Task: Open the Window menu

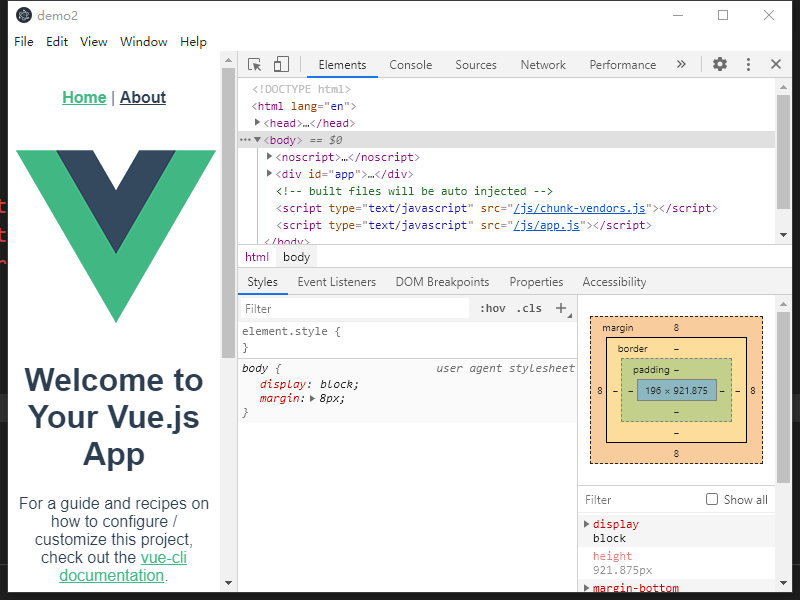Action: coord(143,41)
